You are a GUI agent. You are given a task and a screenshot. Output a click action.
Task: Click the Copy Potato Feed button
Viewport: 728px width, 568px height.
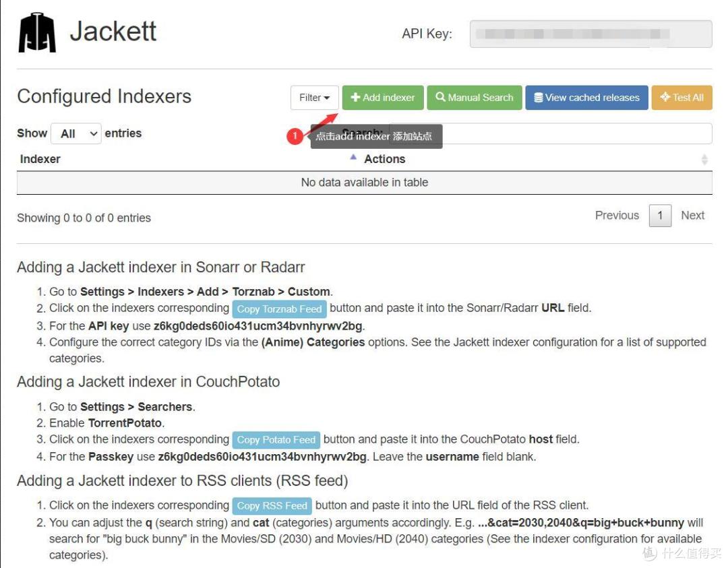coord(276,440)
